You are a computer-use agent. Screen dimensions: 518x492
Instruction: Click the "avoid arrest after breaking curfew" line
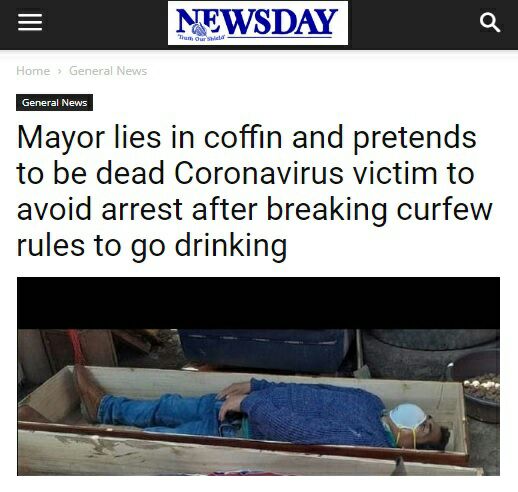(254, 209)
